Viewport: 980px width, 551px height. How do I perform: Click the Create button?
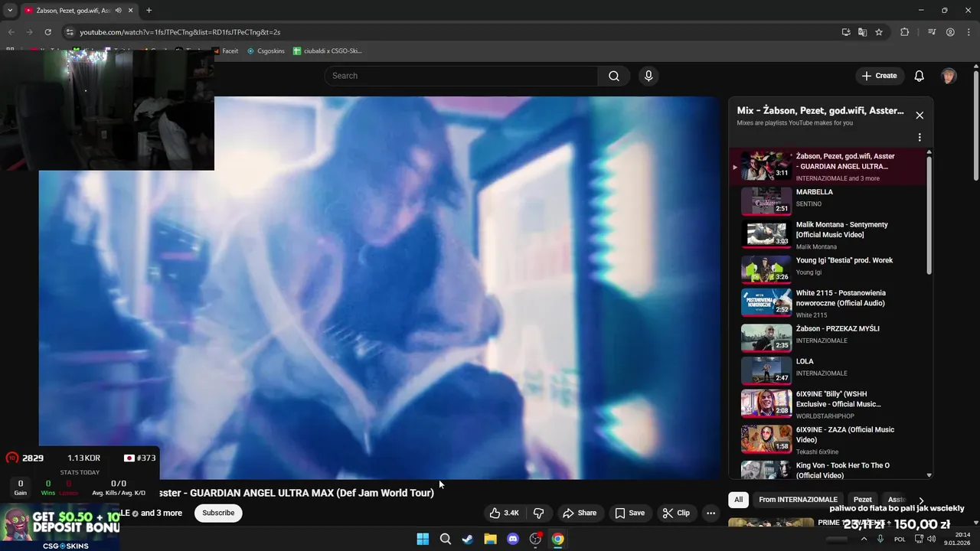click(879, 76)
